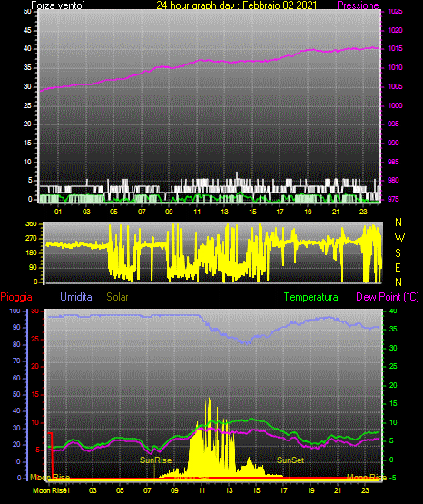Click the Temperatura legend label
Image resolution: width=423 pixels, height=504 pixels.
(x=311, y=297)
